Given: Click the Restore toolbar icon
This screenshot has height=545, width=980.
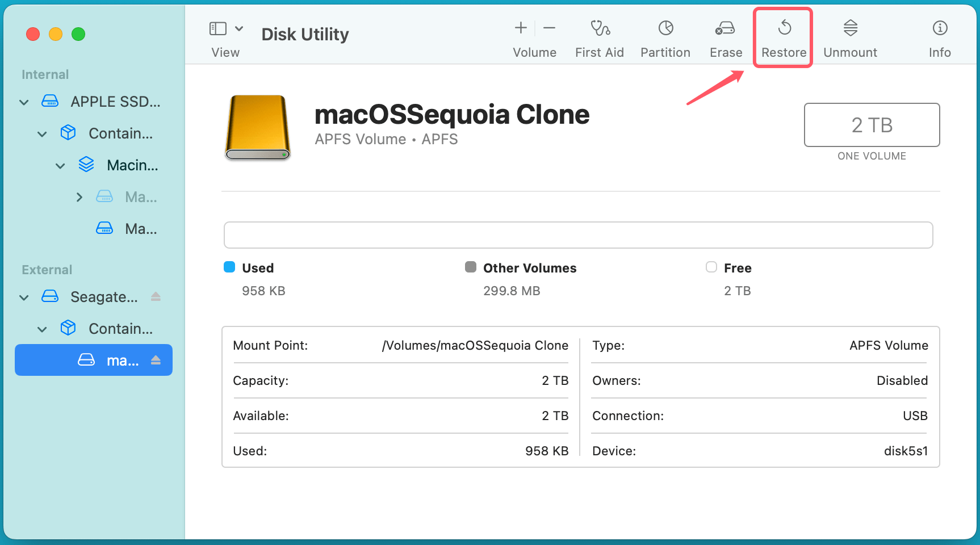Looking at the screenshot, I should (784, 28).
